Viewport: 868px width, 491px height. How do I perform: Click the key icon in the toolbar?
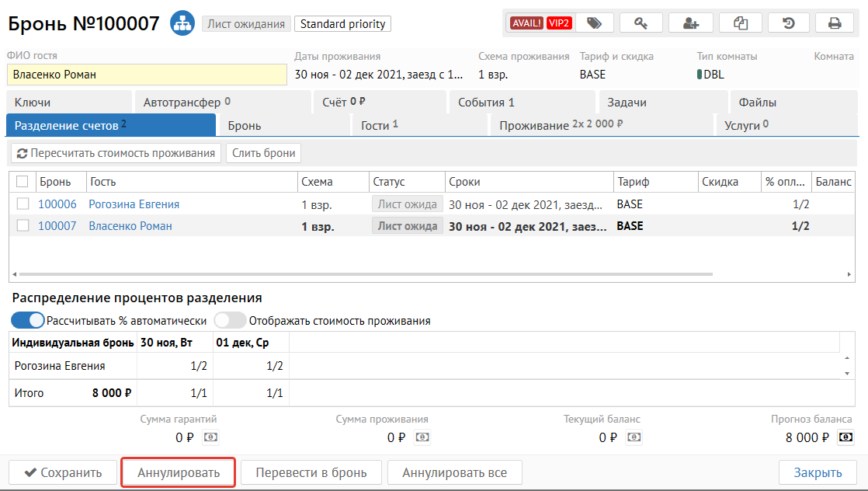coord(641,23)
